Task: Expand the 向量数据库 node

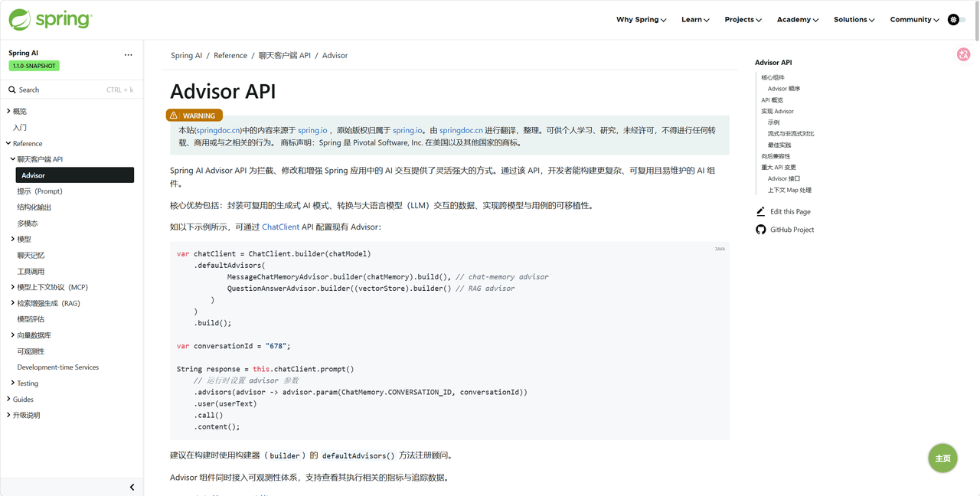Action: pos(12,335)
